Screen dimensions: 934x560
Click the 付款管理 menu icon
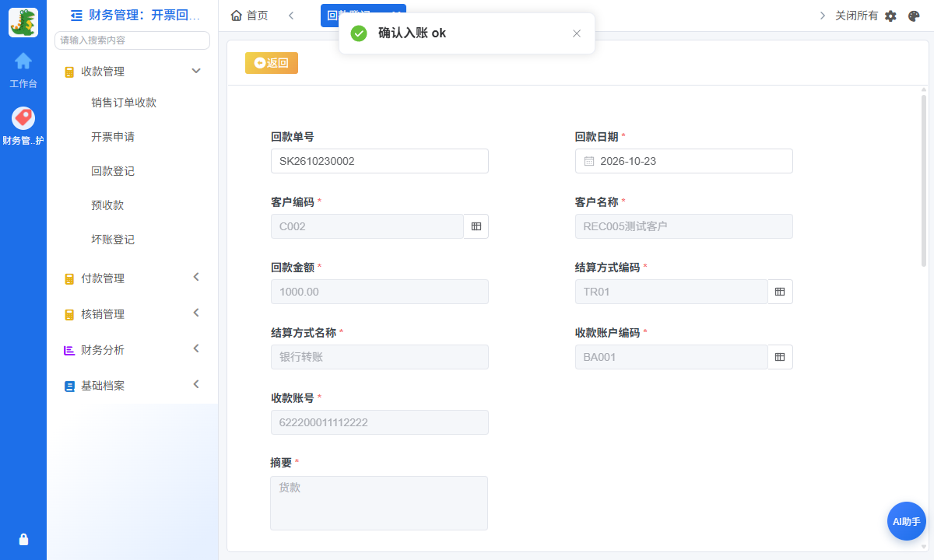(x=69, y=278)
